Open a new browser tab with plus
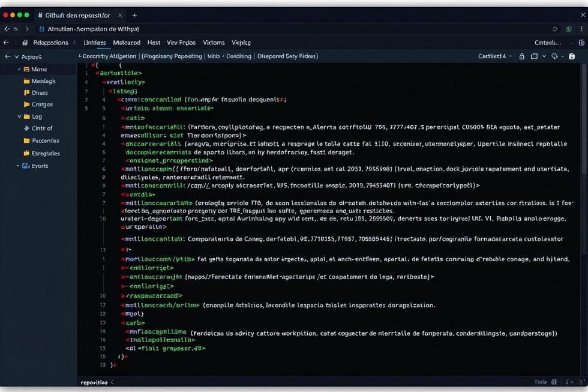Image resolution: width=588 pixels, height=392 pixels. coord(134,16)
